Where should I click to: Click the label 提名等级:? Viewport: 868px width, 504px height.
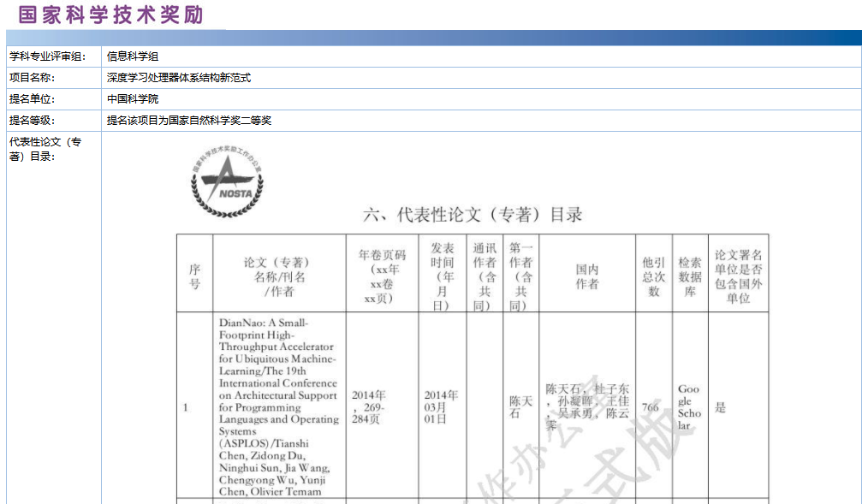point(33,121)
